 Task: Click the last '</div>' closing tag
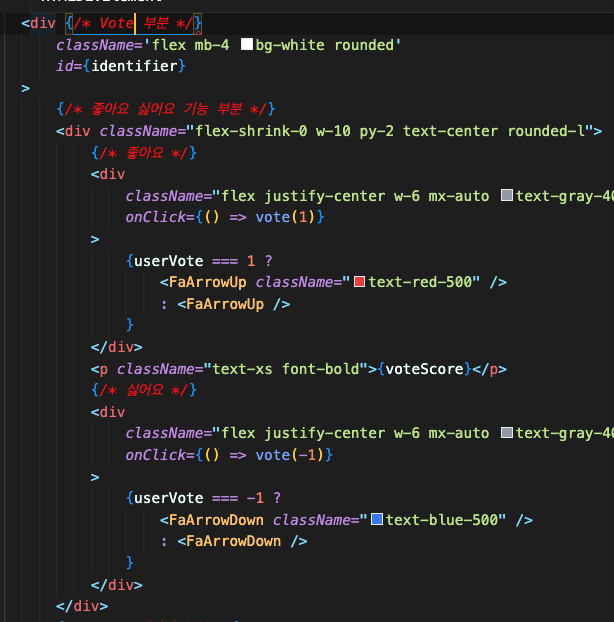(x=82, y=606)
